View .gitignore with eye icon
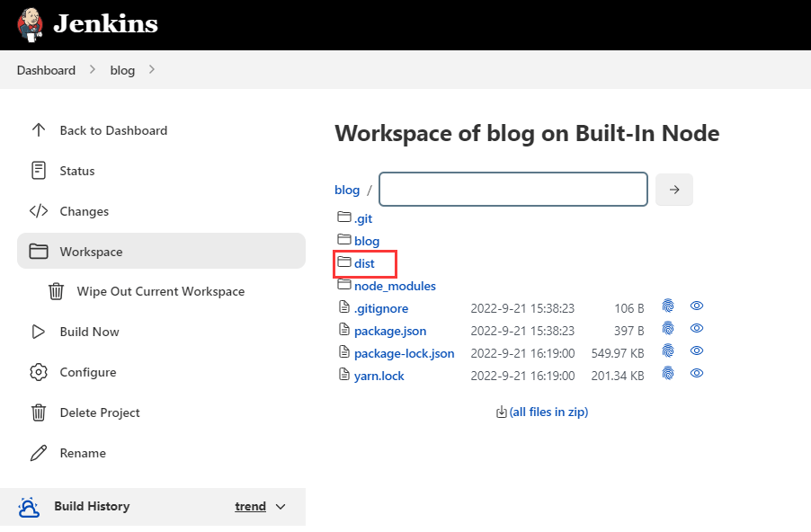Screen dimensions: 811x532 [x=697, y=306]
